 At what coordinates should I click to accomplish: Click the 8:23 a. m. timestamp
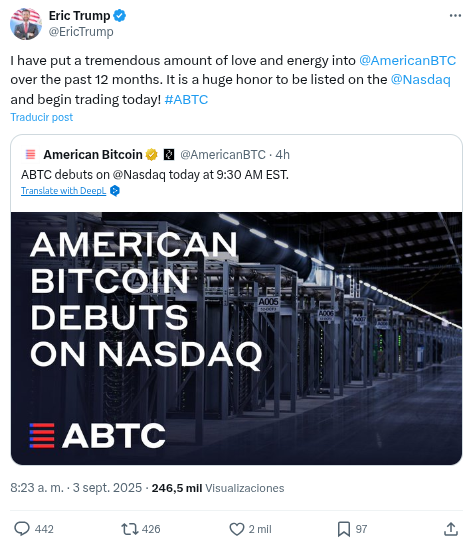pyautogui.click(x=37, y=488)
